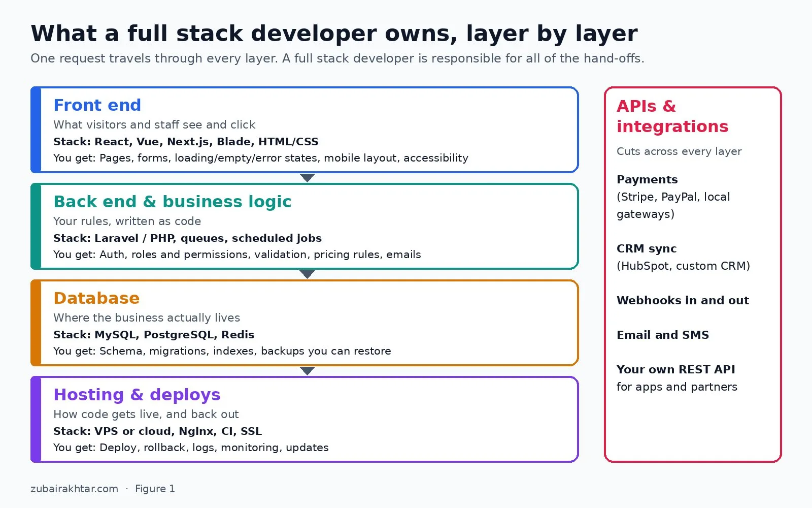Click "Stack: MySQL, PostgreSQL, Redis"
Image resolution: width=812 pixels, height=508 pixels.
click(154, 335)
